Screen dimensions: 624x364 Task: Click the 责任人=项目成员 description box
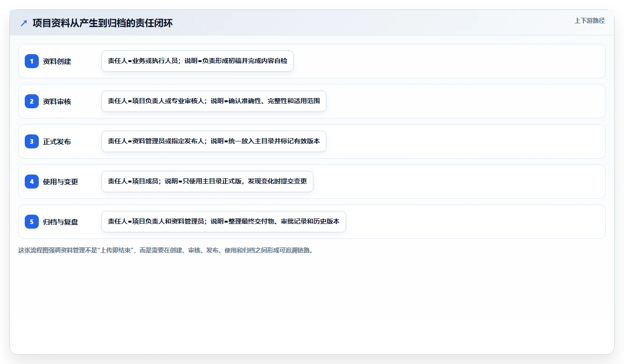[x=207, y=182]
